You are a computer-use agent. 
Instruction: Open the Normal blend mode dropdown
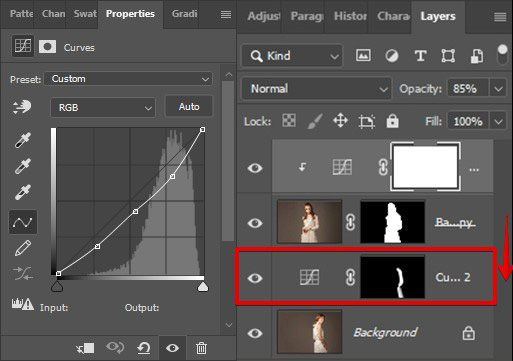tap(316, 89)
